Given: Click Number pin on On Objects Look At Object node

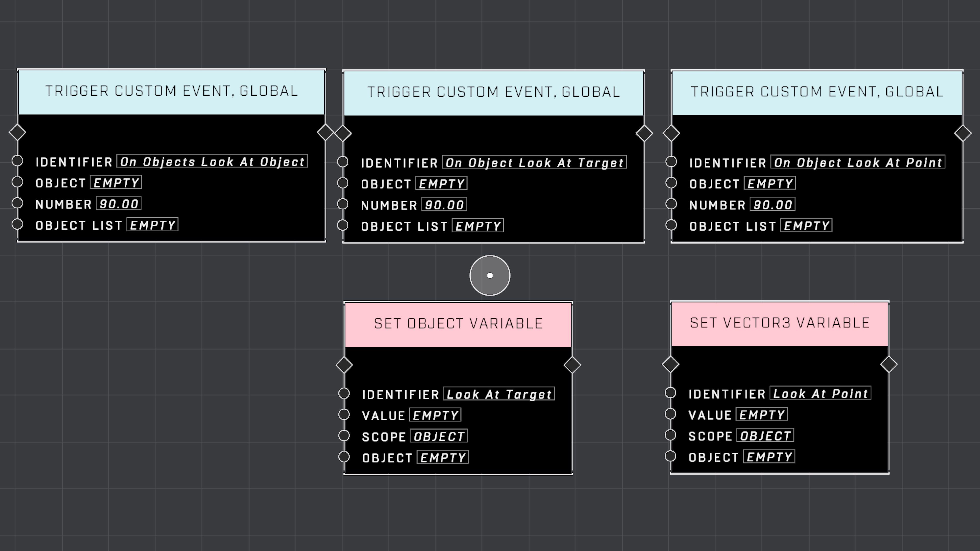Looking at the screenshot, I should tap(17, 203).
